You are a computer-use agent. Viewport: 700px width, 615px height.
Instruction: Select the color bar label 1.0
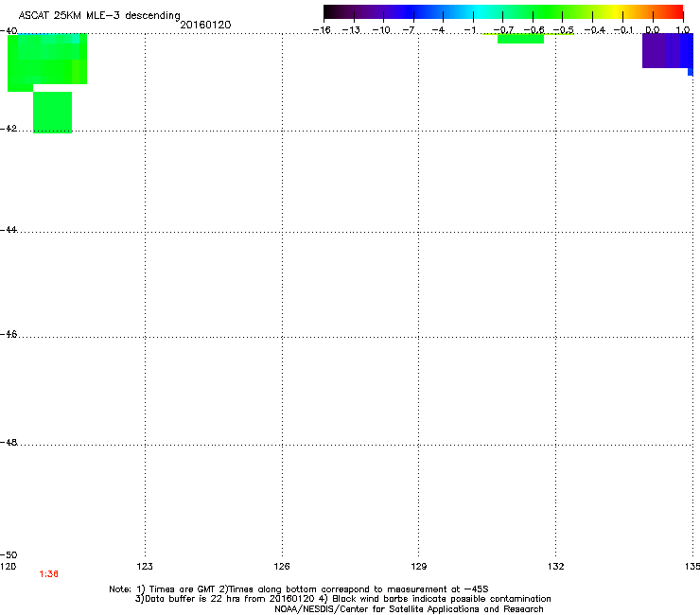(x=683, y=30)
